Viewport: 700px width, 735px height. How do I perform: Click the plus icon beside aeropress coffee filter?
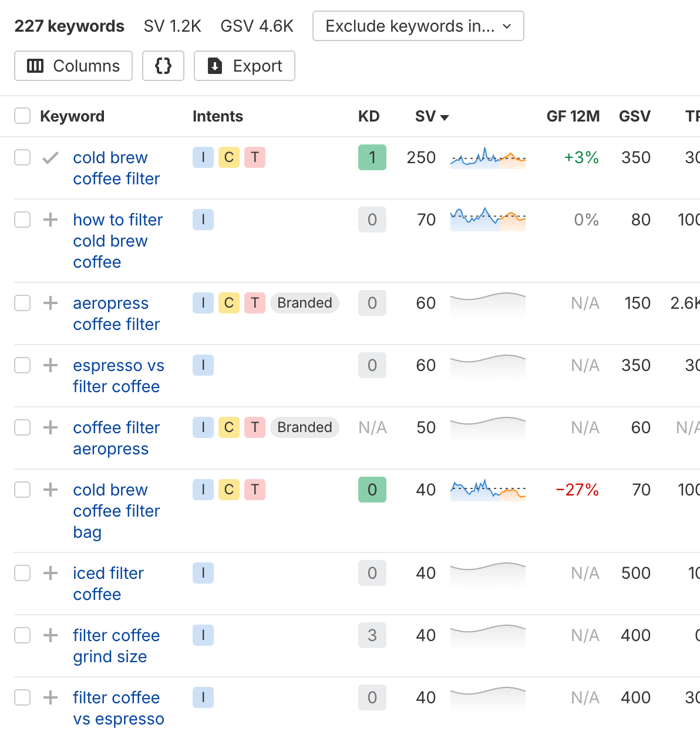click(51, 303)
